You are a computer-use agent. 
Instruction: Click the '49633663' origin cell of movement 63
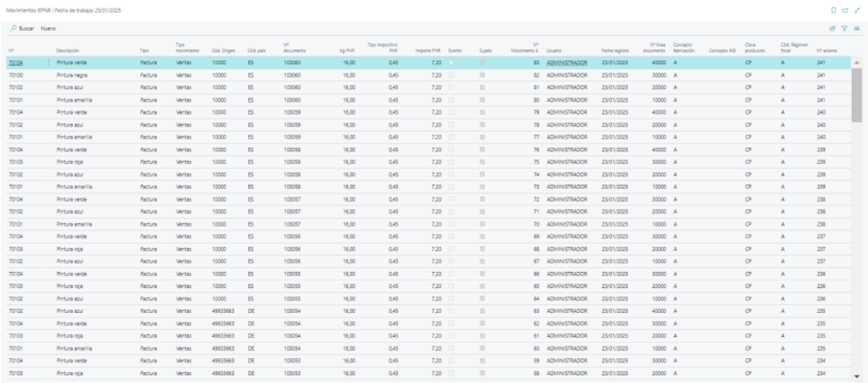click(223, 311)
